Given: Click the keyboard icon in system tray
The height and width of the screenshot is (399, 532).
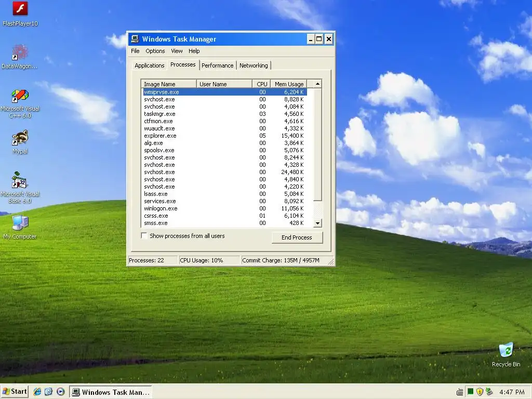Looking at the screenshot, I should (x=460, y=392).
